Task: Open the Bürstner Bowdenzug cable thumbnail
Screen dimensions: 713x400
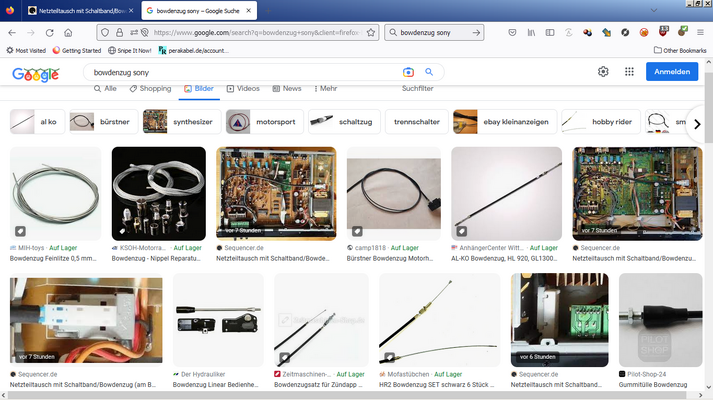Action: (394, 194)
